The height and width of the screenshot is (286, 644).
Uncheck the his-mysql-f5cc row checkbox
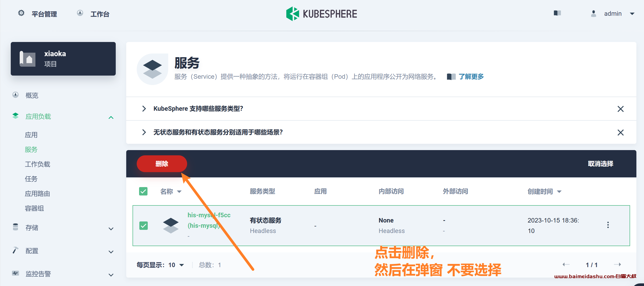[144, 226]
